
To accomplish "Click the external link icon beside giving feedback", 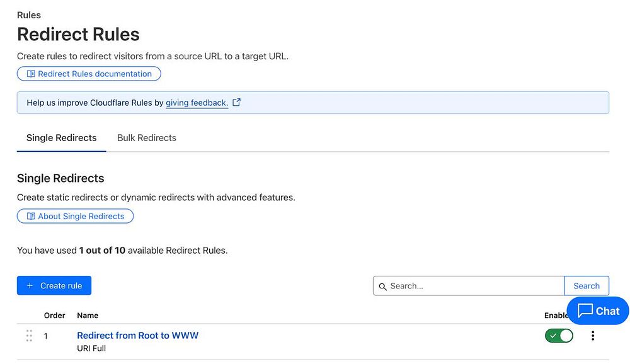I will [237, 102].
